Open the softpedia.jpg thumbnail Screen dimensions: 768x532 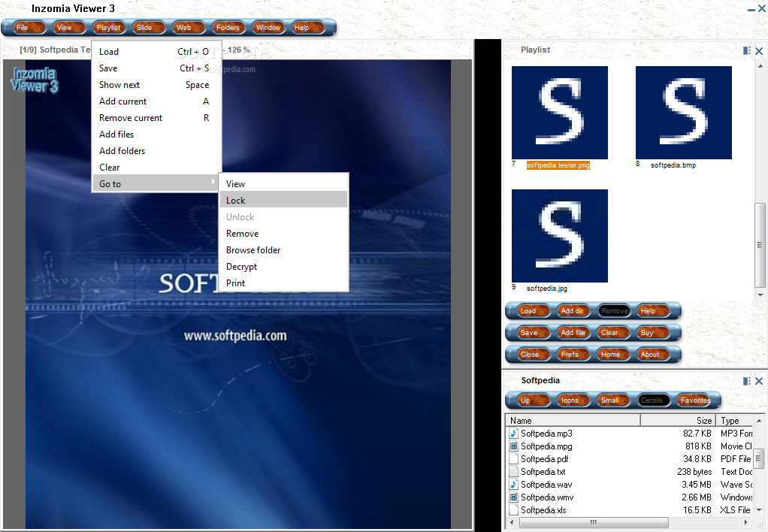click(560, 236)
